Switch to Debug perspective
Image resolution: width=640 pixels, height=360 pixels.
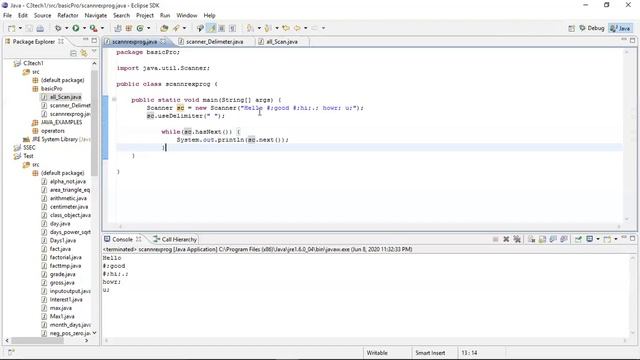(x=592, y=28)
